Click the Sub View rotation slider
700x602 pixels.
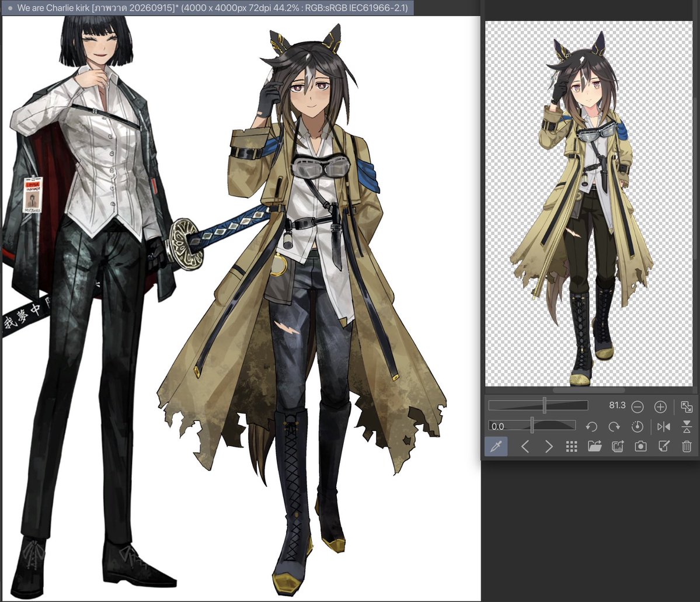coord(532,426)
